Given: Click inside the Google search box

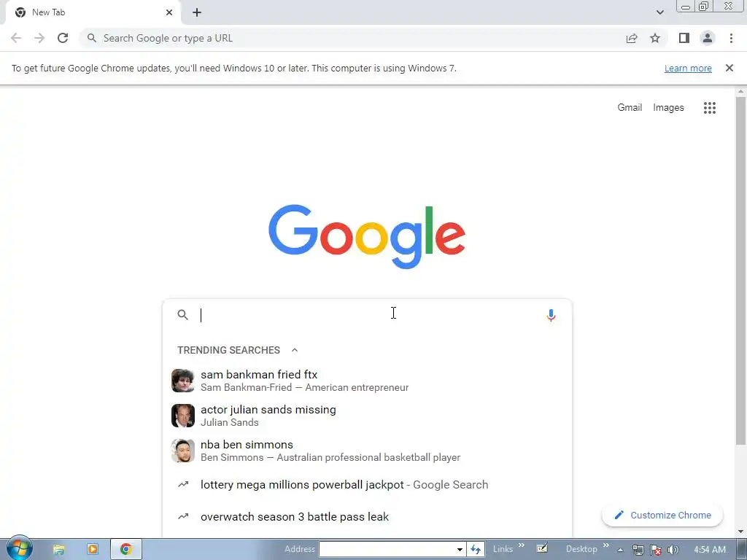Looking at the screenshot, I should point(367,315).
